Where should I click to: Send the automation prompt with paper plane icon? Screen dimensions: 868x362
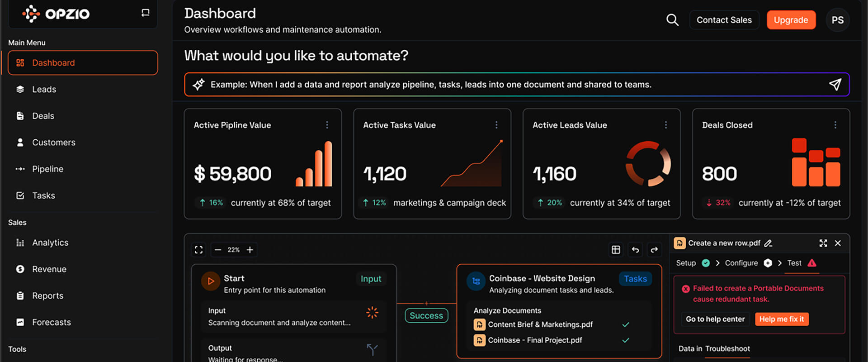pos(835,84)
